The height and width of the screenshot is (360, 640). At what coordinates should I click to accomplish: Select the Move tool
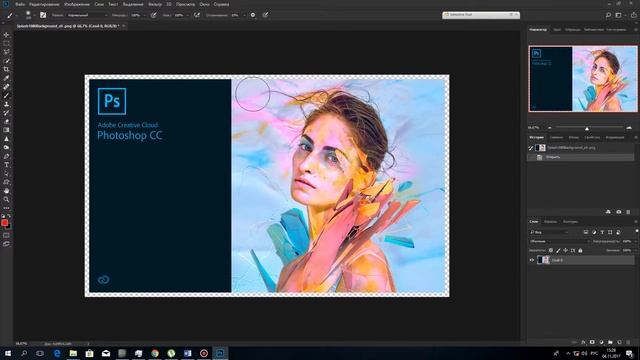tap(6, 35)
